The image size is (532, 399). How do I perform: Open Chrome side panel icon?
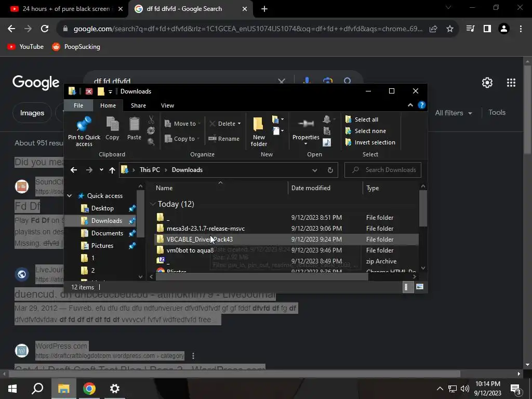[x=487, y=29]
